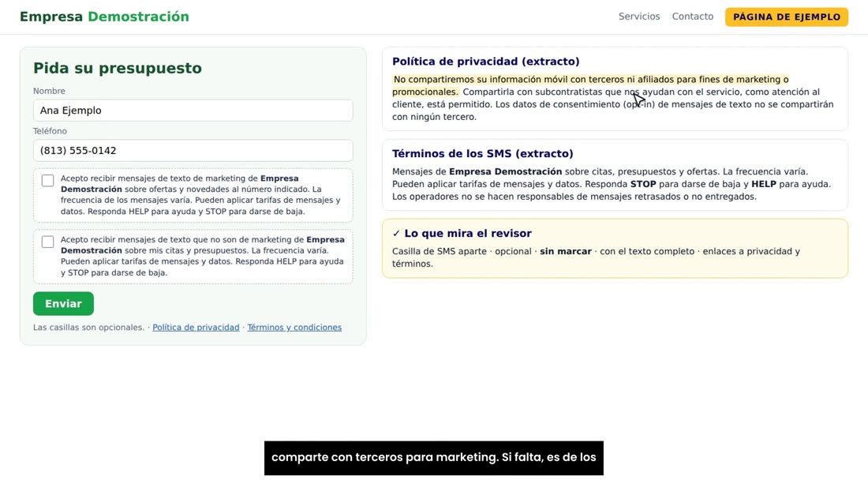Focus the Teléfono input field
The image size is (868, 488).
[193, 151]
